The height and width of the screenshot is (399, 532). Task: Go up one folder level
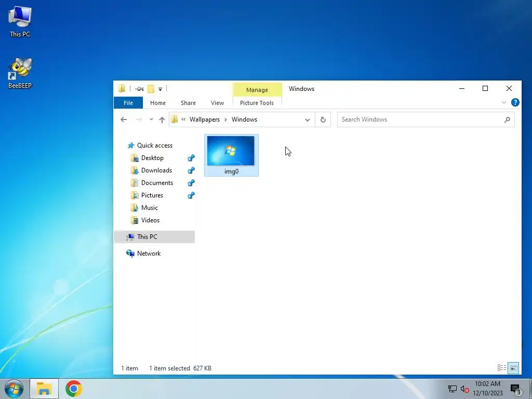click(162, 120)
